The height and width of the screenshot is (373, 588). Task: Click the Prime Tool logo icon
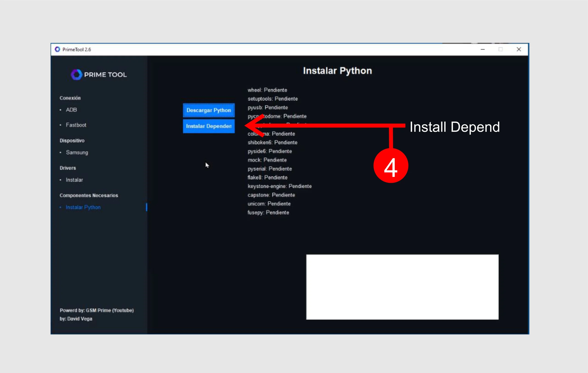[76, 74]
